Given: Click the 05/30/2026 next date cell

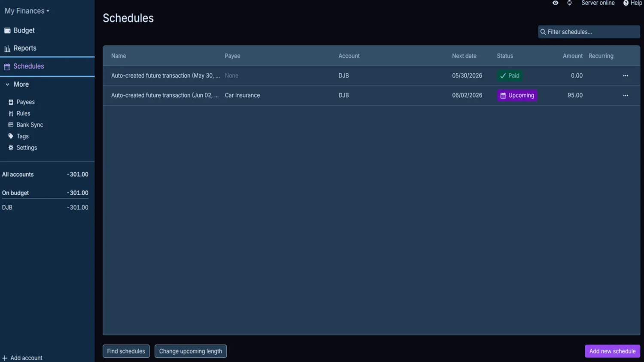Looking at the screenshot, I should tap(467, 75).
